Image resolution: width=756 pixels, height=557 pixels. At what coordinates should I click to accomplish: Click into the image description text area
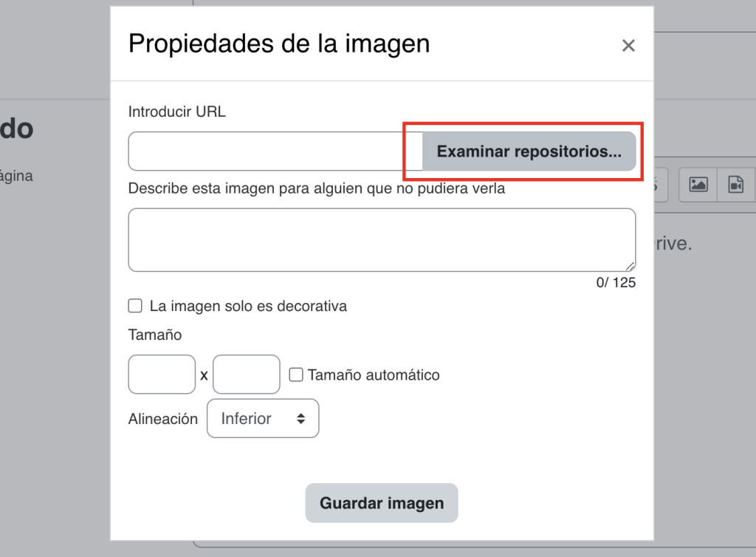coord(382,240)
